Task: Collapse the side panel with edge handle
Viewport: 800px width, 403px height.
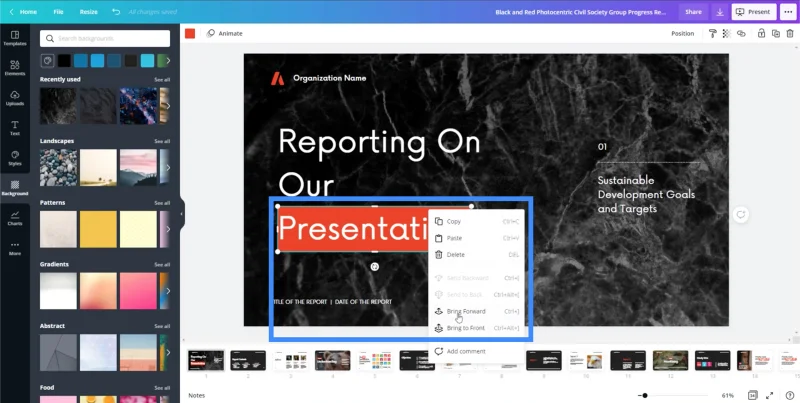Action: pos(182,214)
